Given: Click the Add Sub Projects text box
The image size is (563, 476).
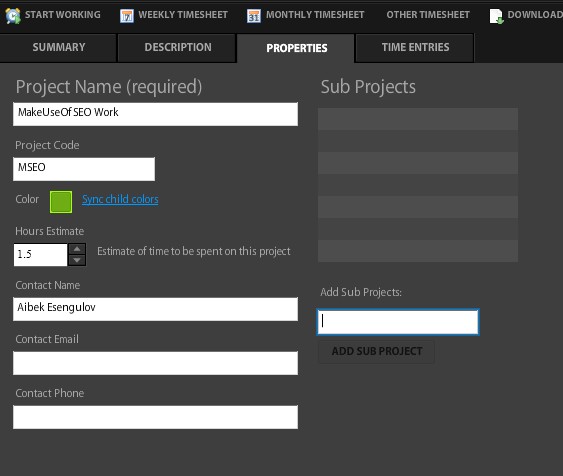Looking at the screenshot, I should tap(398, 322).
